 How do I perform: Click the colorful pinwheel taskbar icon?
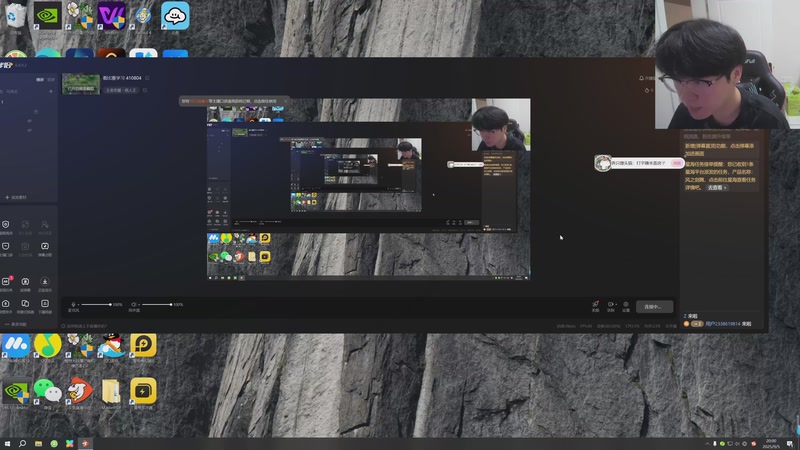pyautogui.click(x=70, y=444)
